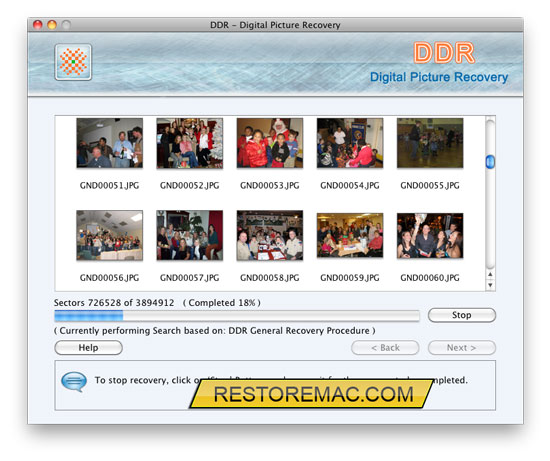The image size is (550, 461).
Task: Open the Help button
Action: coord(88,348)
